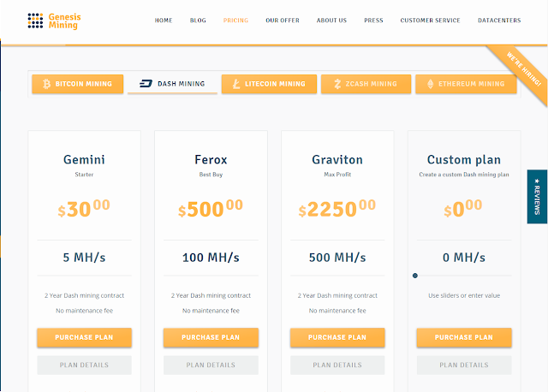Click the 'Max Profit' subtitle
Image resolution: width=548 pixels, height=392 pixels.
pyautogui.click(x=337, y=175)
